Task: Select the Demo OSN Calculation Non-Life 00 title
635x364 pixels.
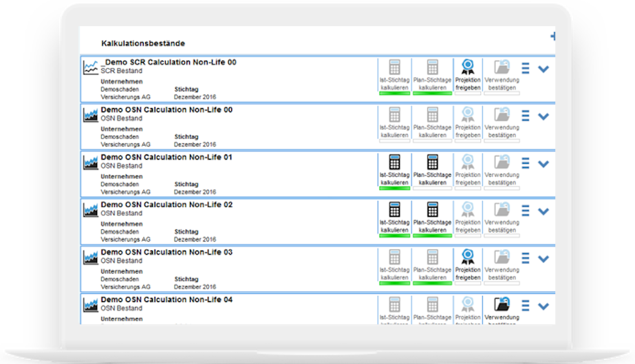Action: (x=166, y=110)
